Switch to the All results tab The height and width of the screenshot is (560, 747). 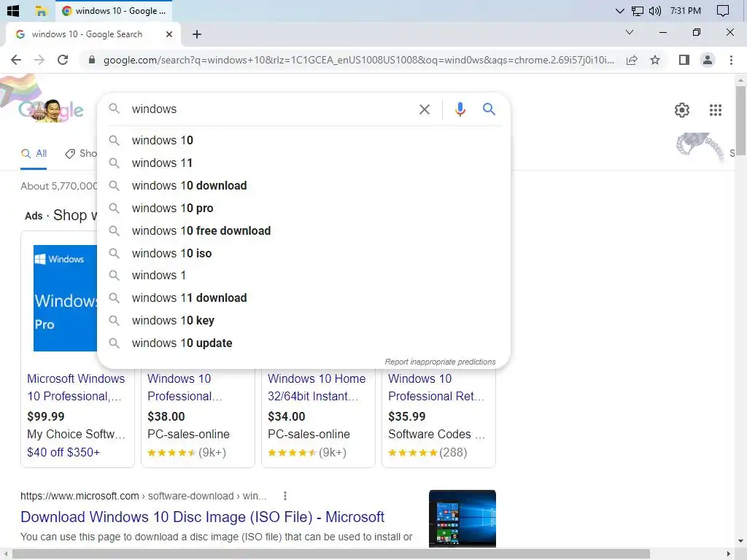(34, 153)
